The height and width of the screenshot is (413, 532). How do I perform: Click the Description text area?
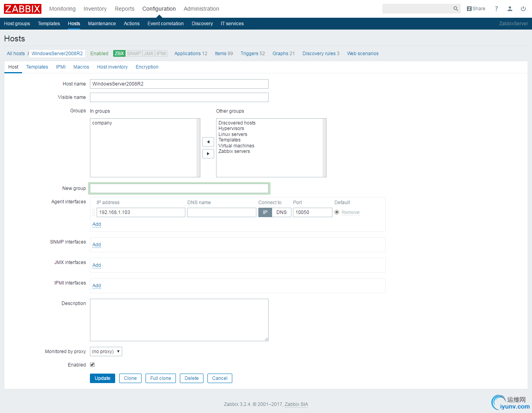(179, 320)
